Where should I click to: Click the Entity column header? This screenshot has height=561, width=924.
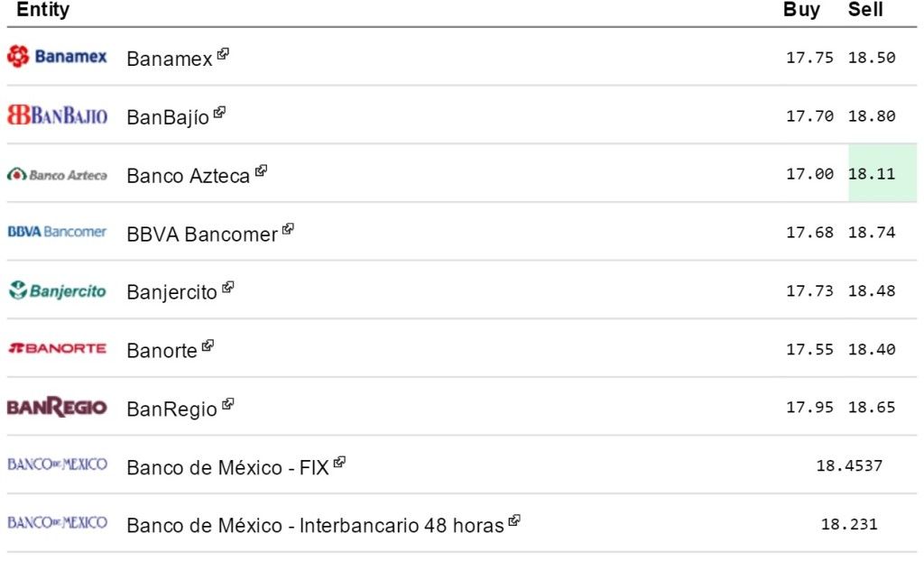[43, 11]
